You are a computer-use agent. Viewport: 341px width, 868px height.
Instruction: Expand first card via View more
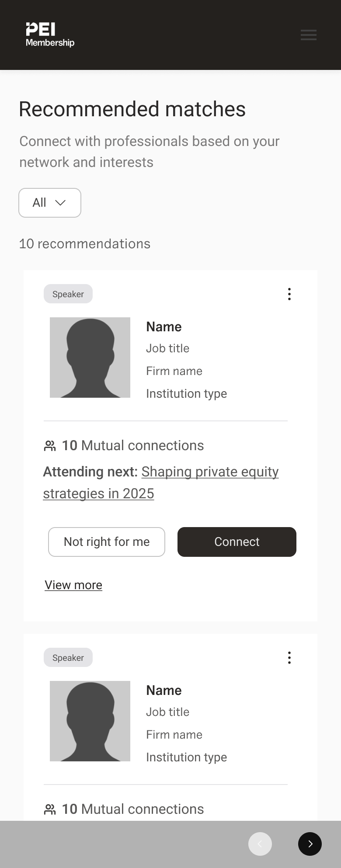73,585
